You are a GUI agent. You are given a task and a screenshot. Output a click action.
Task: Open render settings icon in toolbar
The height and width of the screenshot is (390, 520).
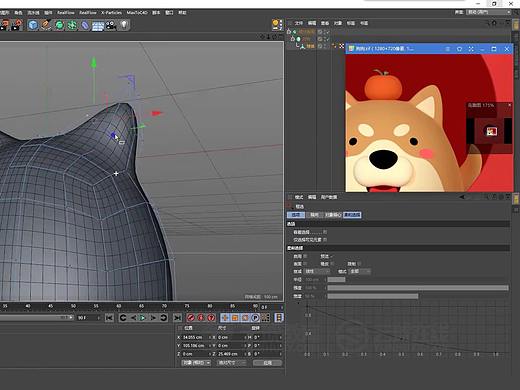point(17,25)
